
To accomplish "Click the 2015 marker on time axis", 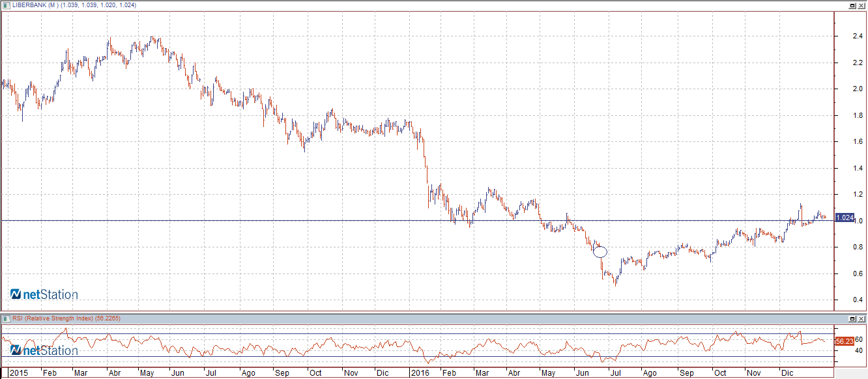I will click(x=20, y=374).
